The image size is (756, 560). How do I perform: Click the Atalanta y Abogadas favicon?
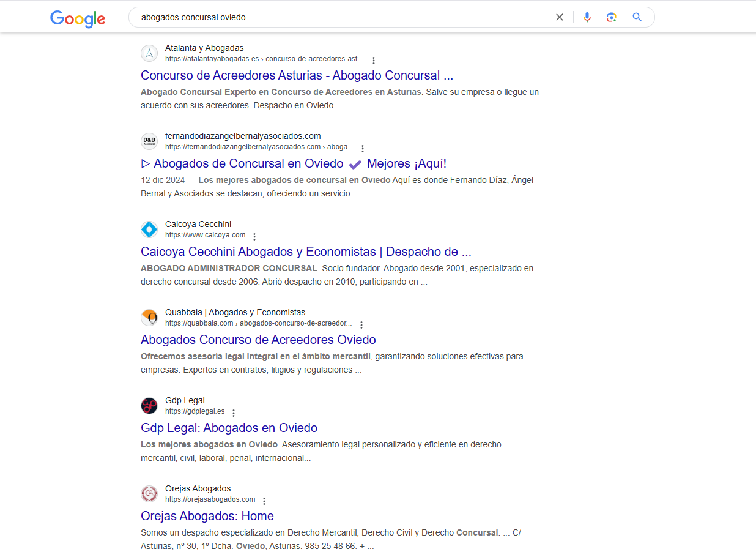[149, 53]
